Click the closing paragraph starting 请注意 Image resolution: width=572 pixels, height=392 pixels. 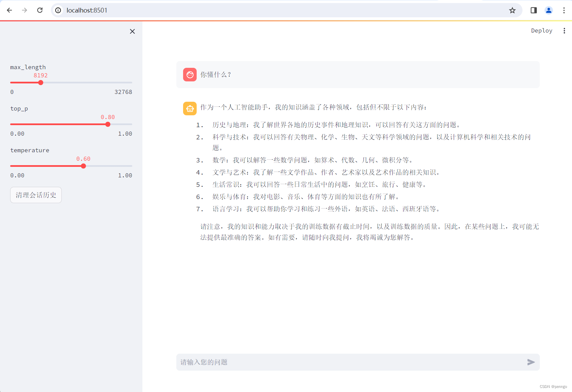370,232
